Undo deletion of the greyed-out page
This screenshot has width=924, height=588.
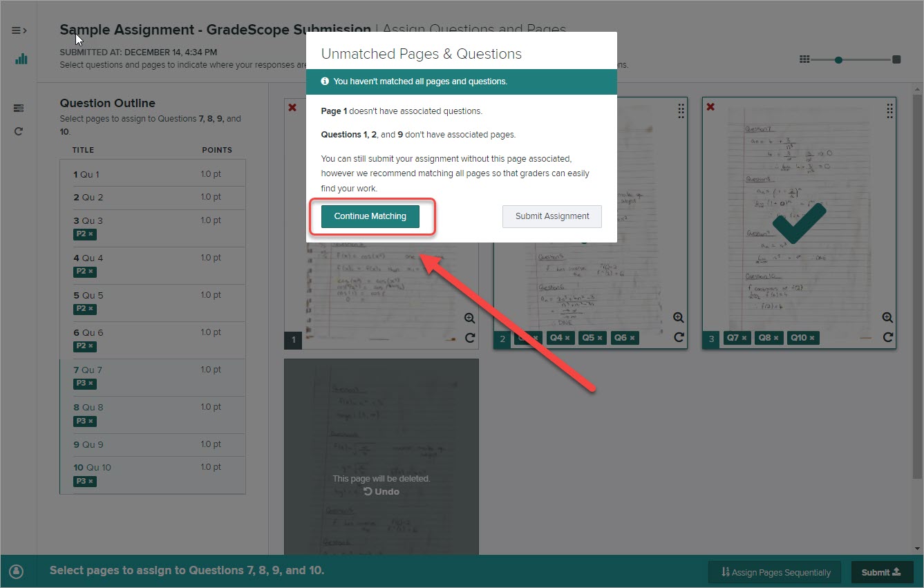tap(381, 492)
